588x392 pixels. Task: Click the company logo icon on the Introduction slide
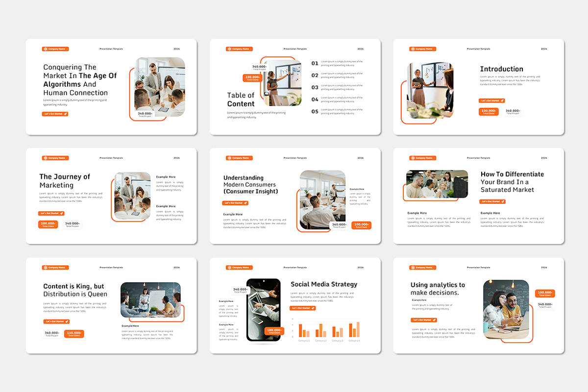[412, 49]
